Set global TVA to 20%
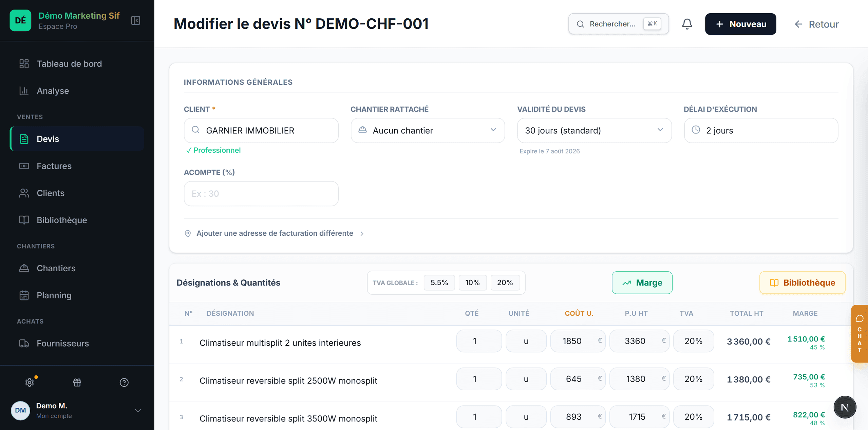868x430 pixels. click(505, 282)
